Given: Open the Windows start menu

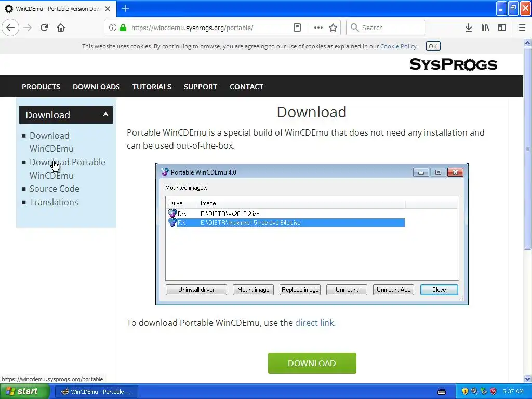Looking at the screenshot, I should [x=24, y=392].
